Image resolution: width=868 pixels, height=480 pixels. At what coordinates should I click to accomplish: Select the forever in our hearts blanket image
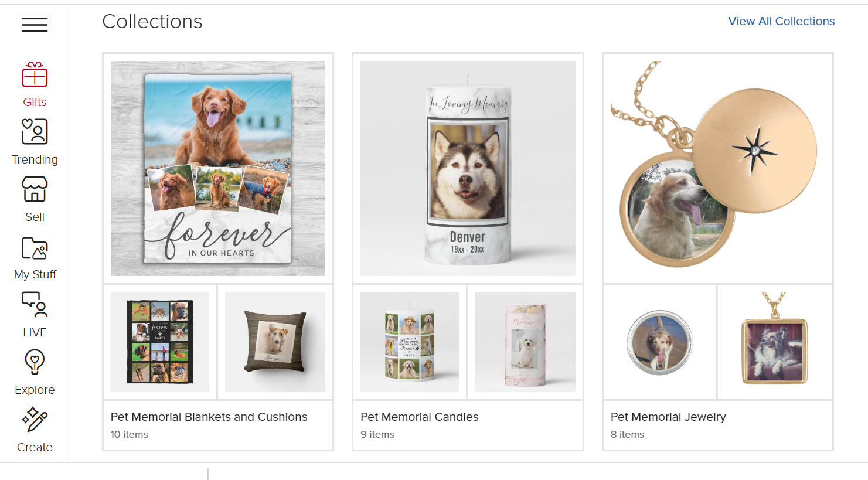[218, 168]
